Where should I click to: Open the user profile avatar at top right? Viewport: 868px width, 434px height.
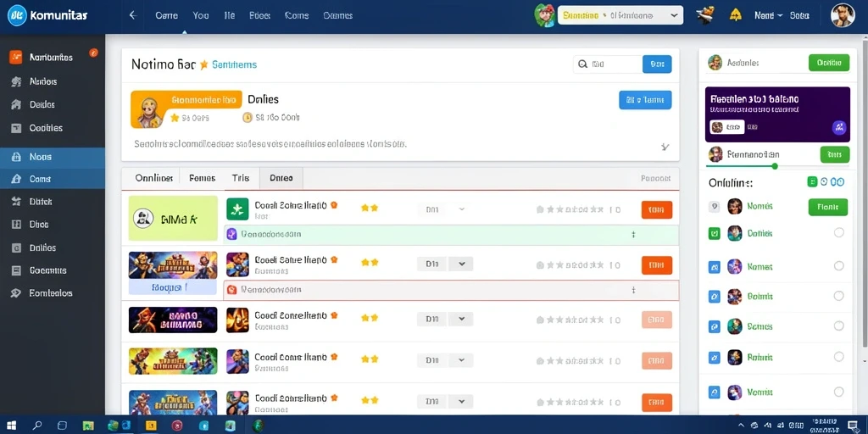click(843, 15)
